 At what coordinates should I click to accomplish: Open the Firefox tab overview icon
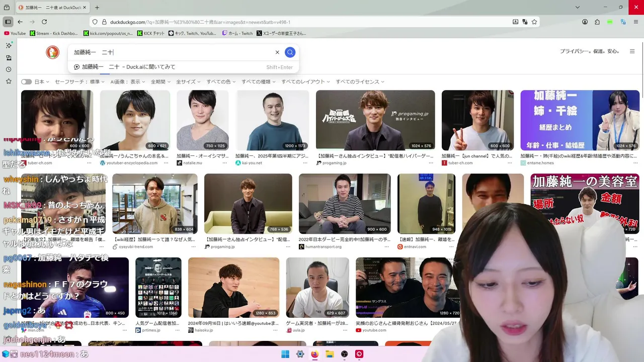click(7, 8)
